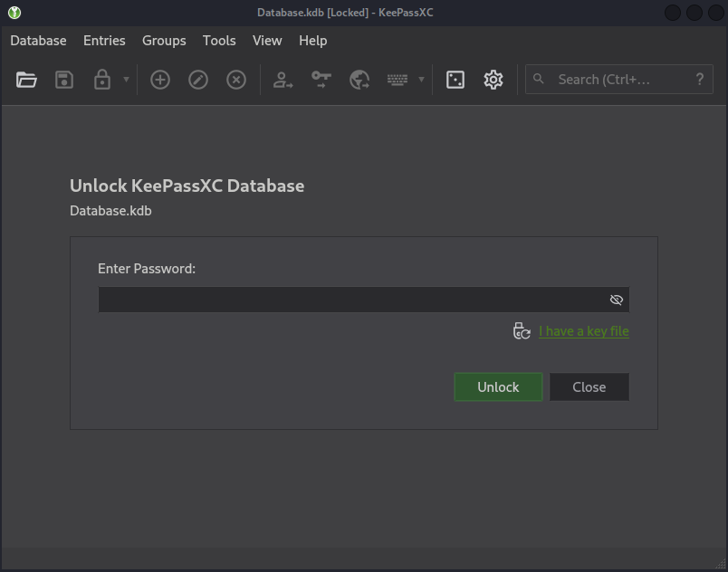Image resolution: width=728 pixels, height=572 pixels.
Task: Open the View menu
Action: click(267, 41)
